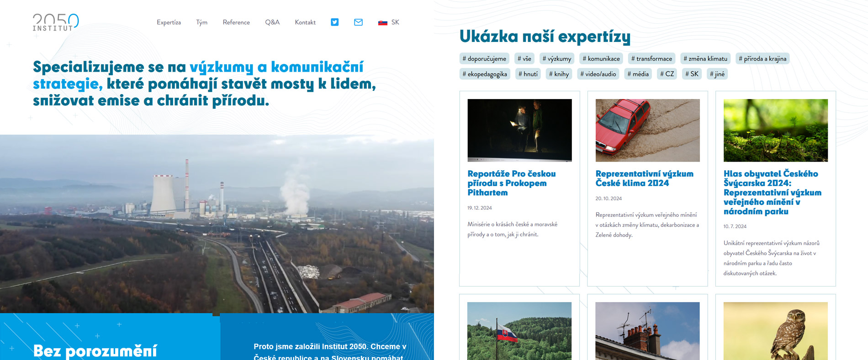Viewport: 868px width, 360px height.
Task: Filter by the # transformace tag
Action: click(x=651, y=58)
